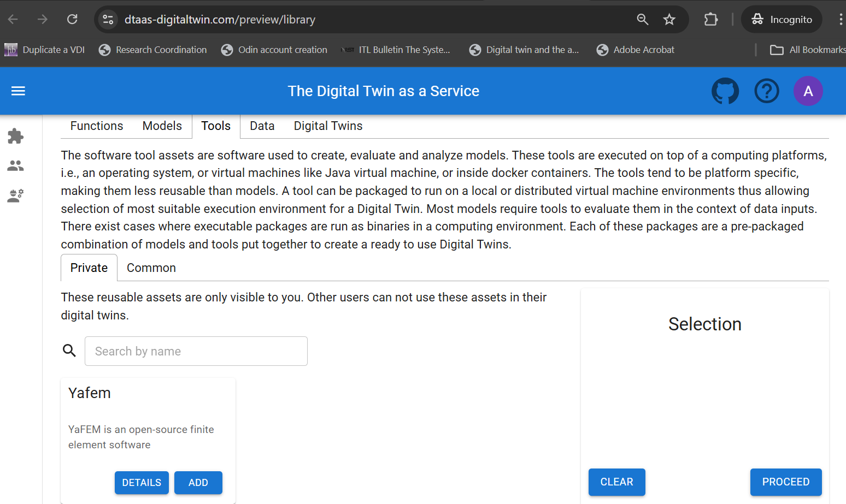Open the workbench engineer icon in sidebar

click(15, 195)
